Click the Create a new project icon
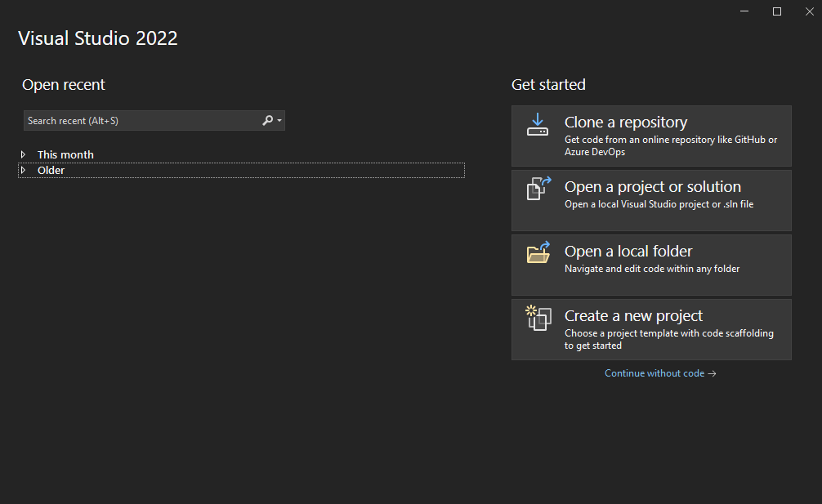This screenshot has width=822, height=504. coord(538,318)
